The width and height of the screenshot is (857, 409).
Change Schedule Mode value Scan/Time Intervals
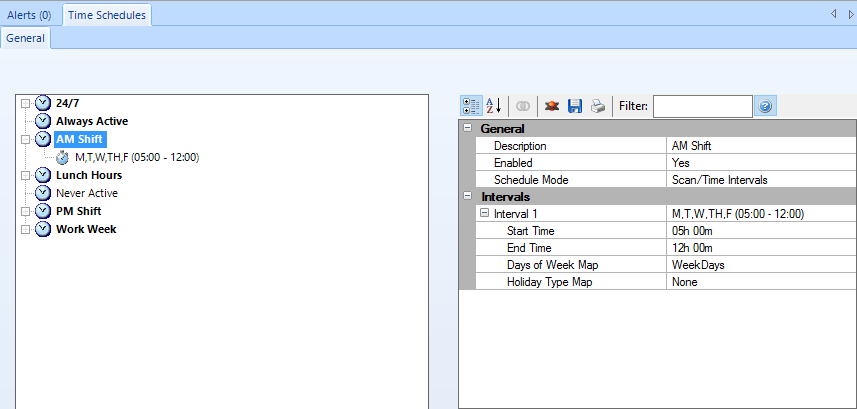coord(761,180)
